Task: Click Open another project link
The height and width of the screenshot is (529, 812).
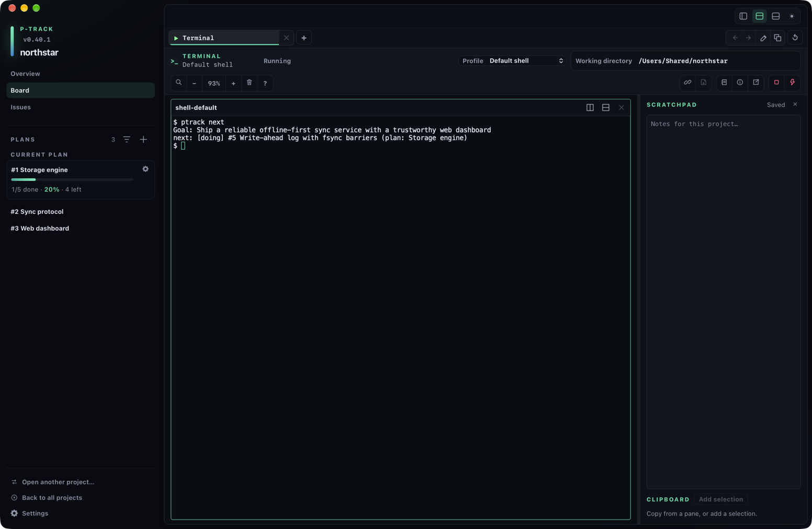Action: click(x=53, y=482)
